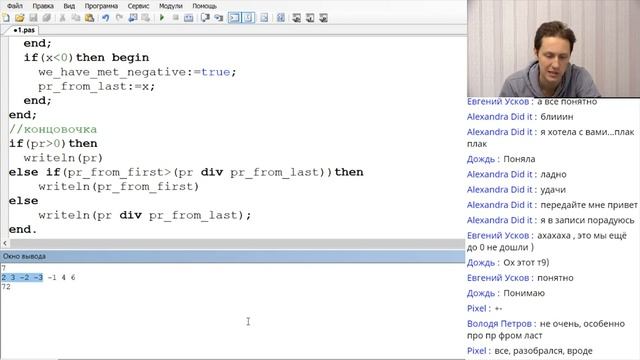This screenshot has width=640, height=360.
Task: Open the Программа menu
Action: click(x=101, y=6)
